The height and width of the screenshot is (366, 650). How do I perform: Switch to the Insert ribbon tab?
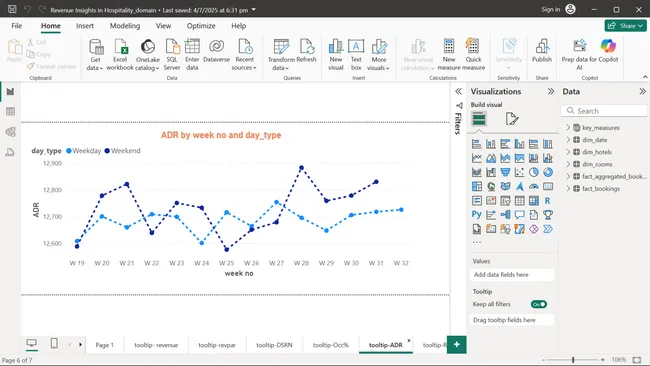tap(85, 26)
